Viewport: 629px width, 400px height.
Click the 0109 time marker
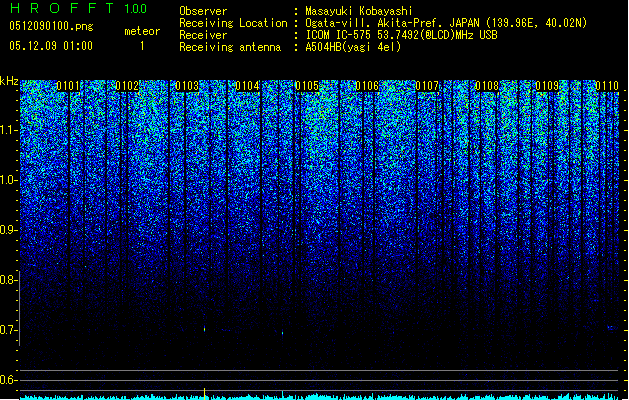click(x=547, y=86)
